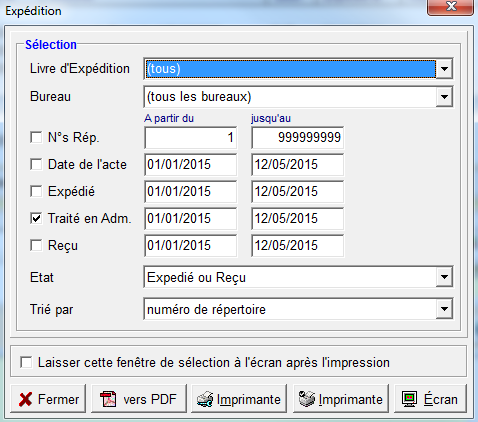Enable Laisser cette fenêtre de sélection option

point(26,362)
